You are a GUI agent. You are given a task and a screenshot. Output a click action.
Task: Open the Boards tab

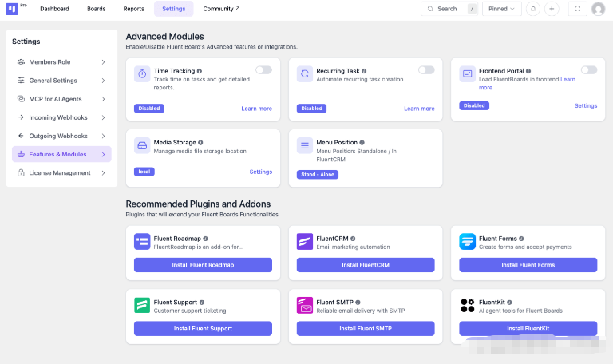(x=96, y=9)
